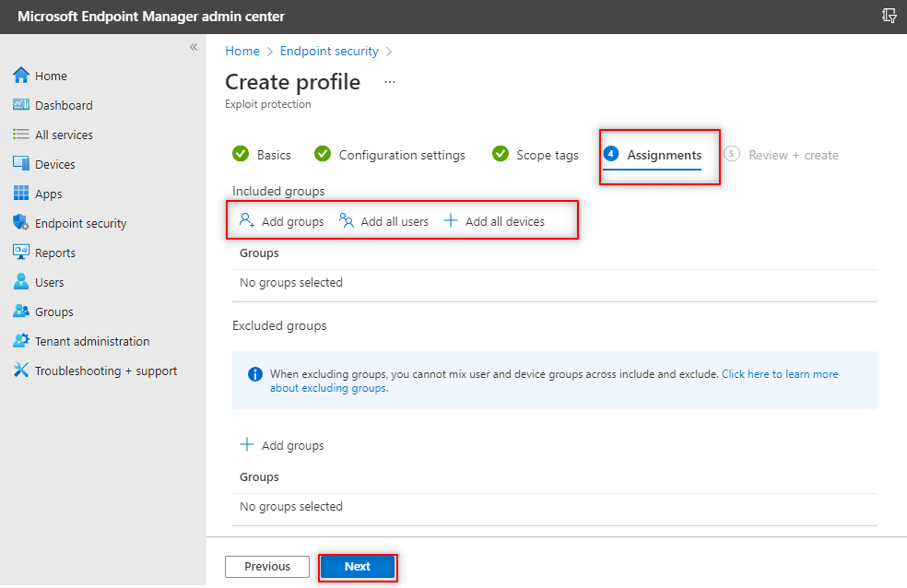
Task: Click the Tenant administration icon
Action: [x=21, y=341]
